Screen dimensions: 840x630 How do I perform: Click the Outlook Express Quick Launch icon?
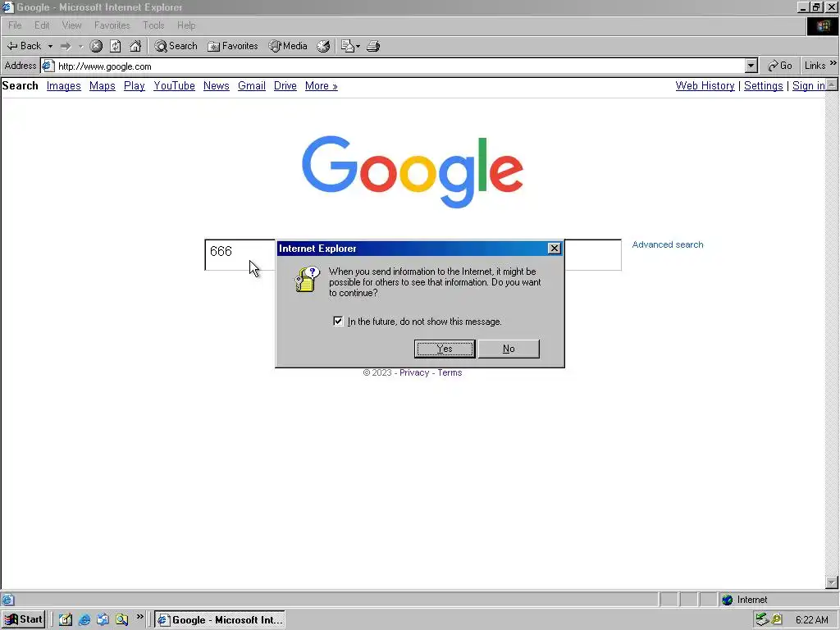pos(103,619)
